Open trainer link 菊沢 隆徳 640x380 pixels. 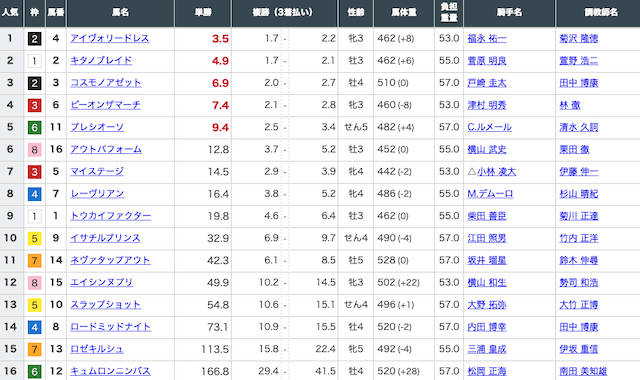coord(579,38)
